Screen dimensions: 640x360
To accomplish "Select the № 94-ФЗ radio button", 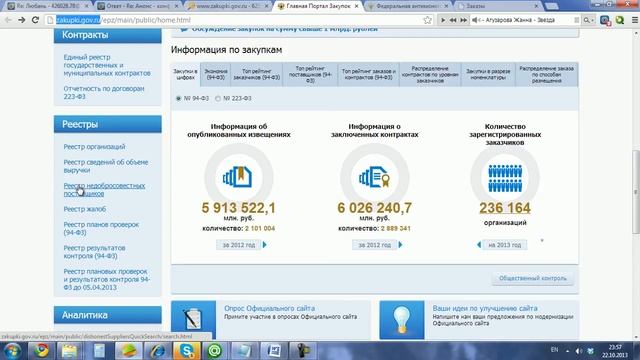I will click(178, 98).
